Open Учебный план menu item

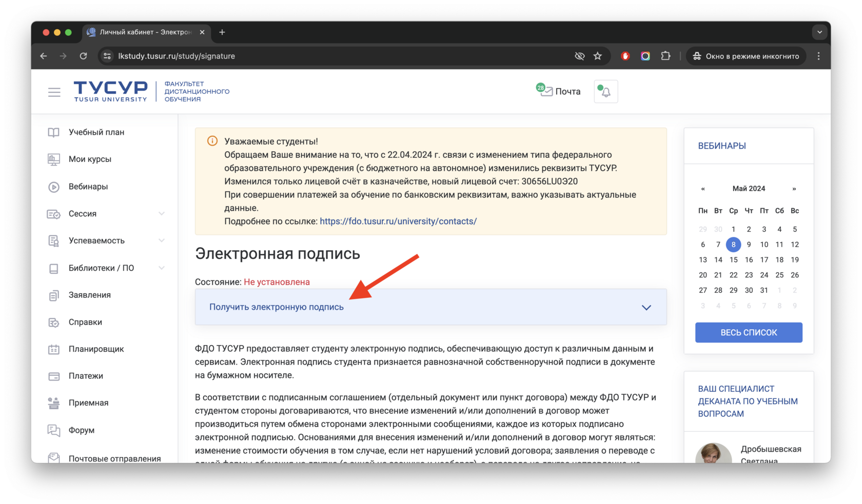pos(96,132)
